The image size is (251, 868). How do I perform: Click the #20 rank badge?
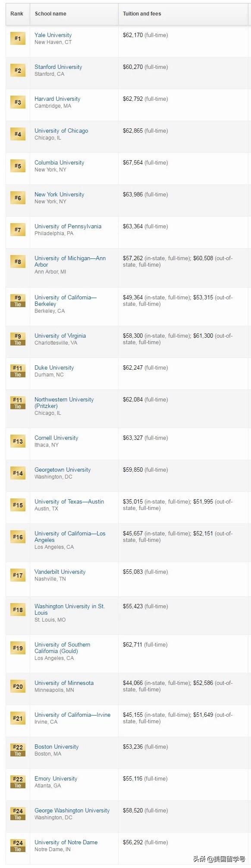tap(18, 686)
